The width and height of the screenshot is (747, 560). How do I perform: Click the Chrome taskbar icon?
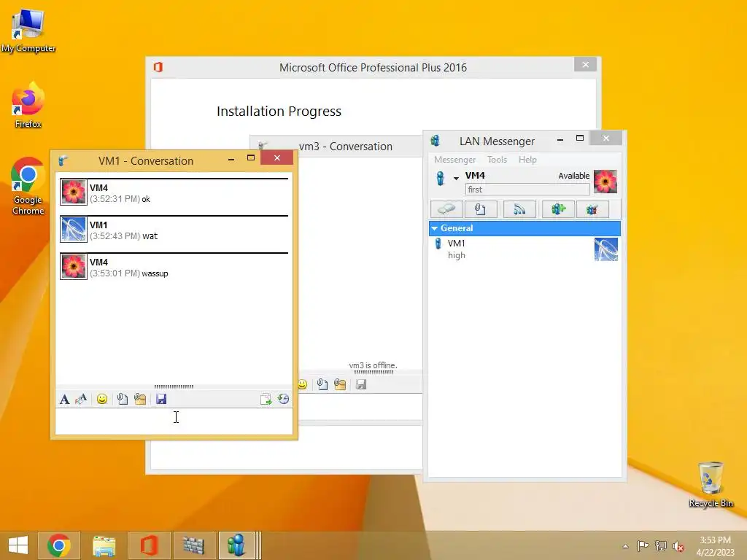(x=58, y=545)
